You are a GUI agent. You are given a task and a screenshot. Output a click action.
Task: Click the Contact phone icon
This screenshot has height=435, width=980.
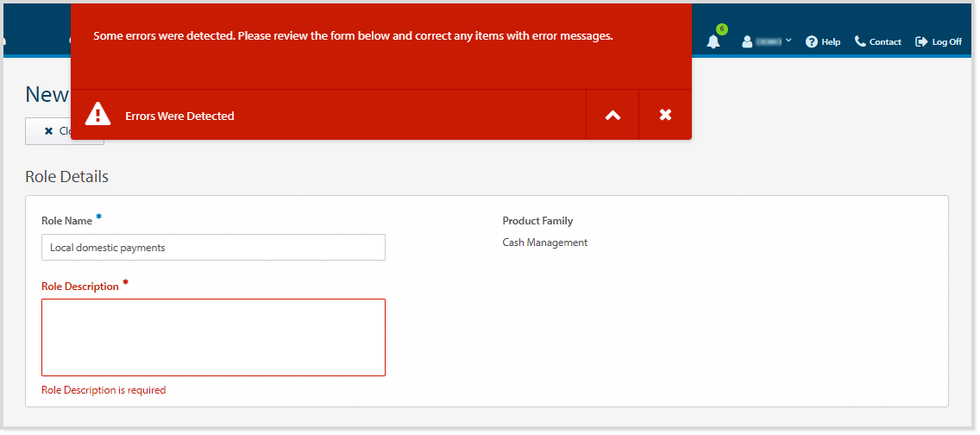[860, 41]
